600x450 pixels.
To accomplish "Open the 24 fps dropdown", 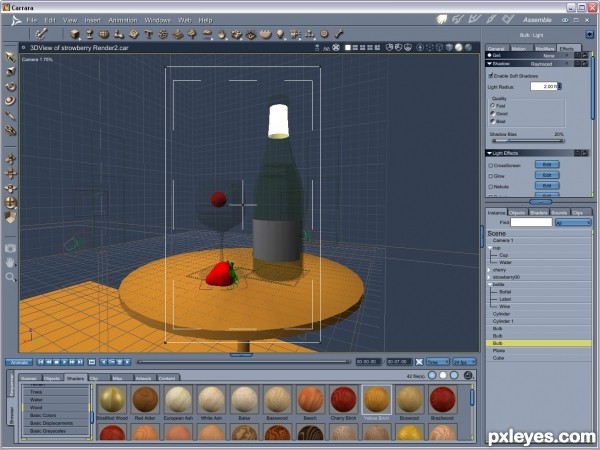I will pos(464,362).
